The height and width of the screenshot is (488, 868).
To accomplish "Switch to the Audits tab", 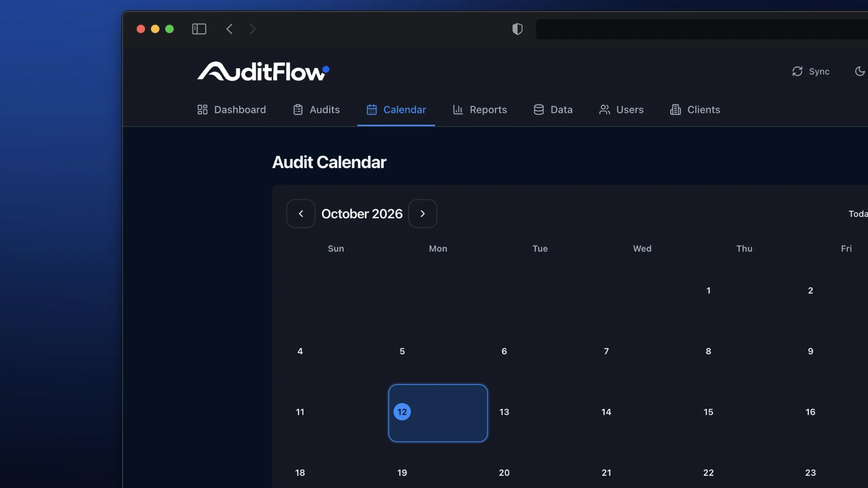I will (x=316, y=110).
